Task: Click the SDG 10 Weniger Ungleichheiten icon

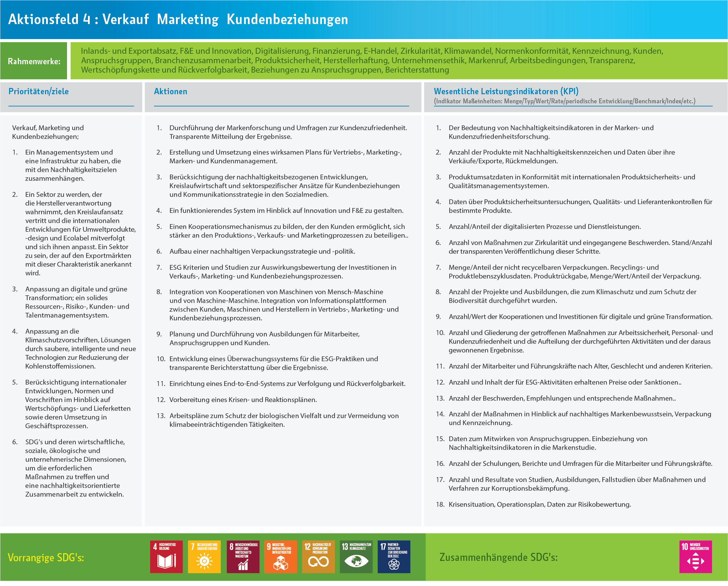Action: coord(696,557)
